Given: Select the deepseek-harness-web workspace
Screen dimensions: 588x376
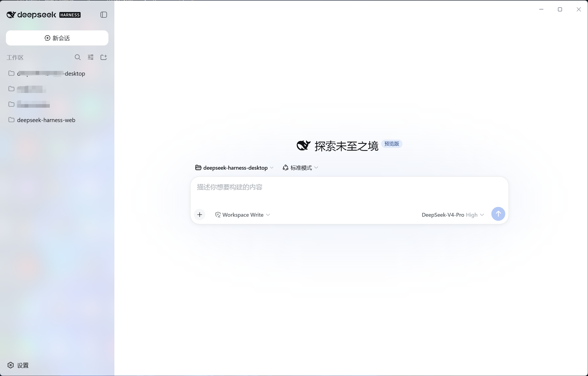Looking at the screenshot, I should (x=57, y=120).
